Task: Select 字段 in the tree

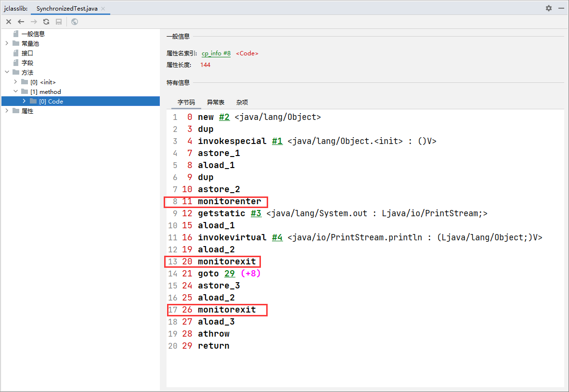Action: click(27, 63)
